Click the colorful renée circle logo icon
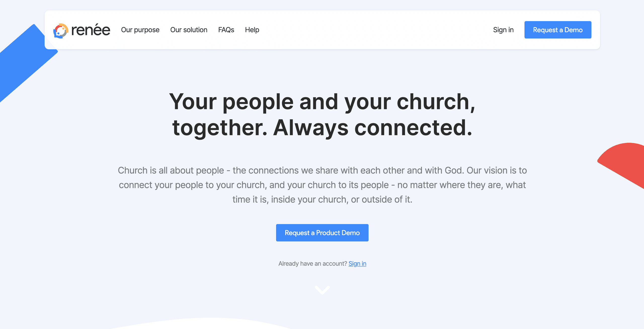The width and height of the screenshot is (644, 329). [x=61, y=31]
